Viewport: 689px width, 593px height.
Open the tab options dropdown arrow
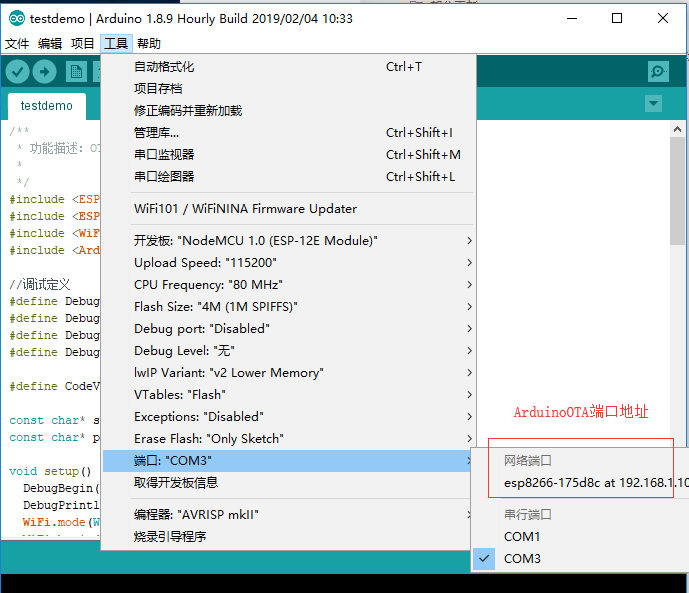click(x=653, y=104)
